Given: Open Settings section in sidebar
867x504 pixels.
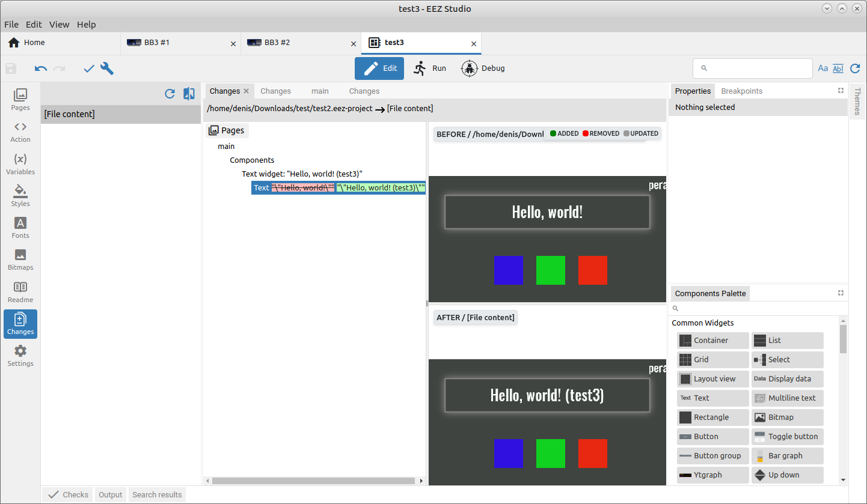Looking at the screenshot, I should pyautogui.click(x=20, y=356).
